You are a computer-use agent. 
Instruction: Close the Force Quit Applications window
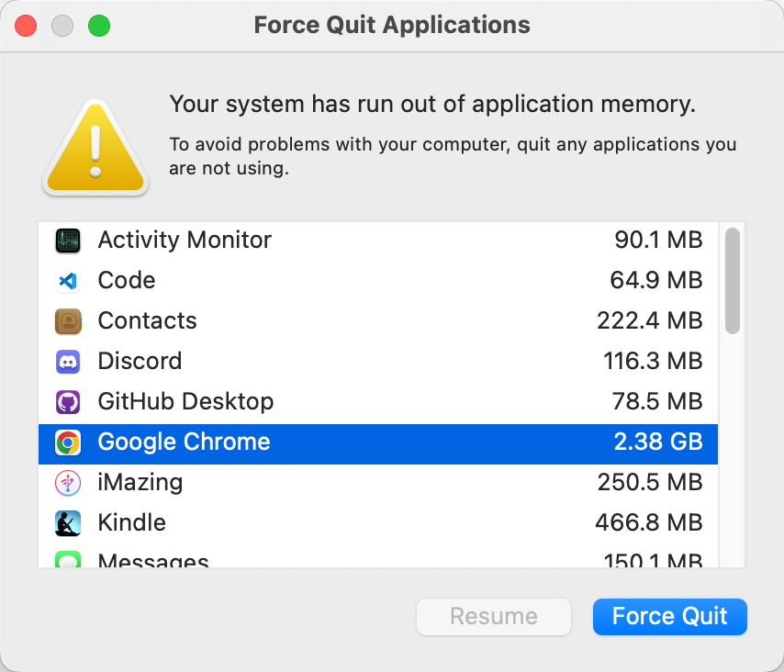(x=26, y=26)
